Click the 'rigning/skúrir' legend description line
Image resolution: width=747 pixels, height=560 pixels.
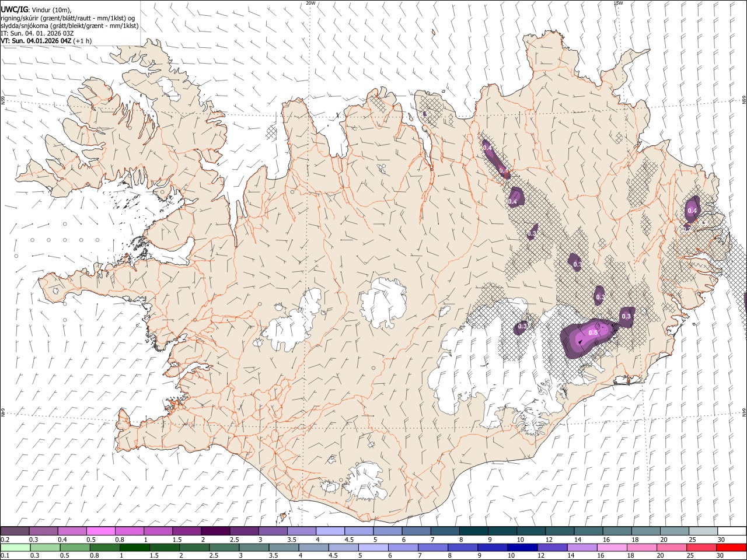68,17
